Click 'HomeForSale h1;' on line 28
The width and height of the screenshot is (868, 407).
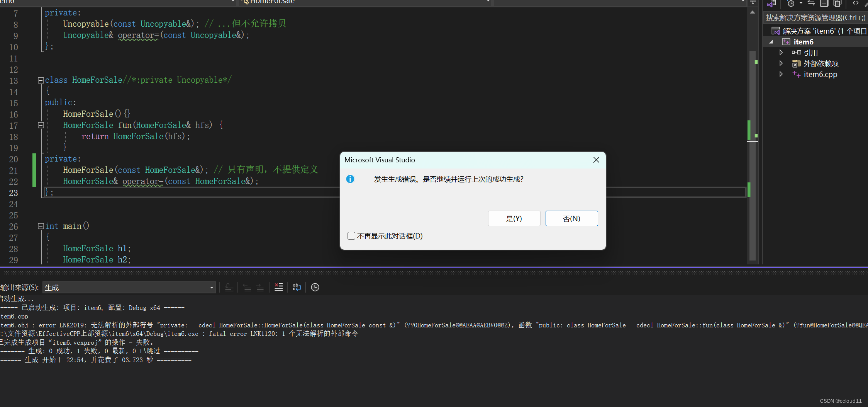[97, 249]
